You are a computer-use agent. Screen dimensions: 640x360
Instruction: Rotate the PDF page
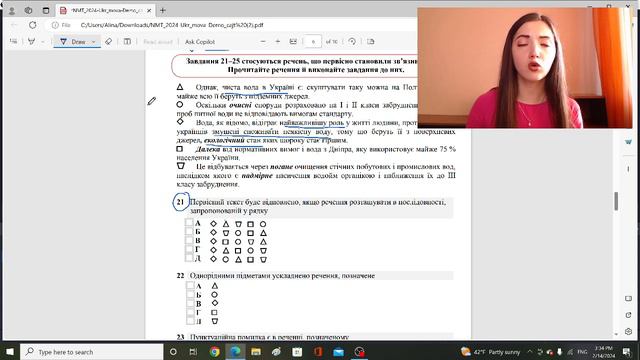point(352,42)
